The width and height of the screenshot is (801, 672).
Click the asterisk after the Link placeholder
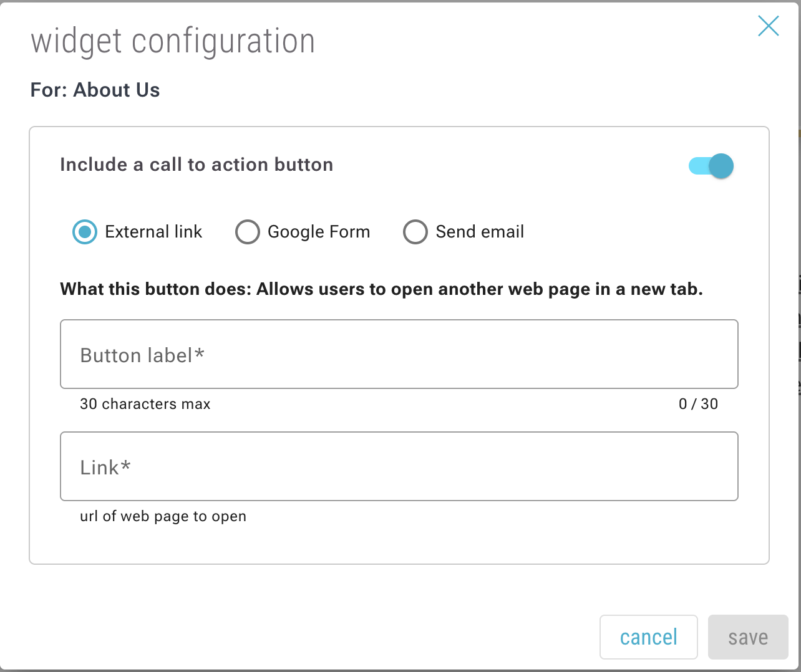coord(126,465)
